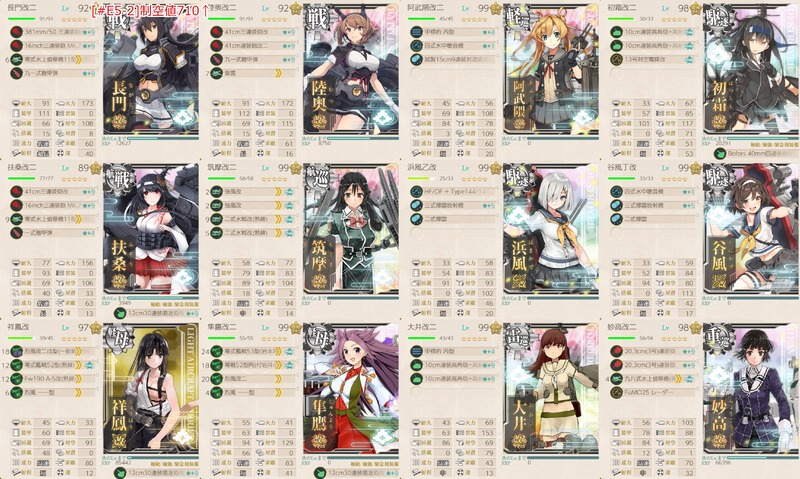Screen dimensions: 800x479
Task: Click the sonar icon for Hamakaze's HF/DF Type144
Action: (416, 192)
